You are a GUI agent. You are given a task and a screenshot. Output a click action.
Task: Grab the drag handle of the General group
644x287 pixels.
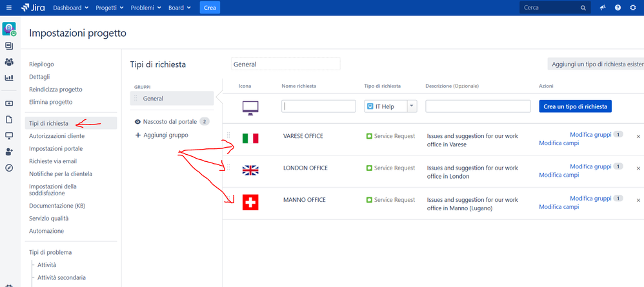click(136, 99)
